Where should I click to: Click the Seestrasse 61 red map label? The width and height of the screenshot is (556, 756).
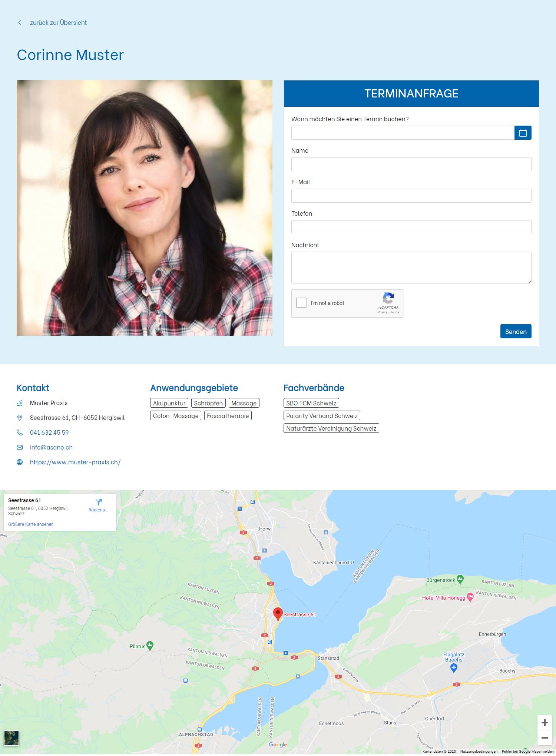point(299,614)
